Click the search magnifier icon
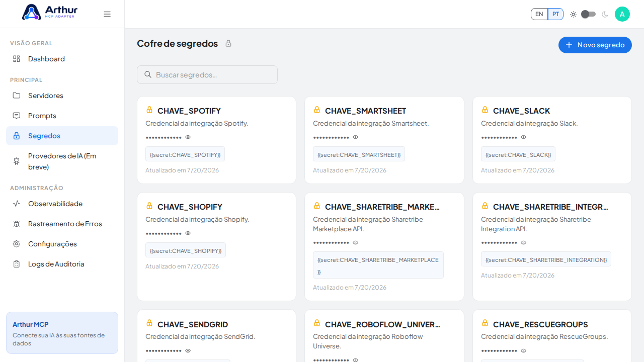This screenshot has width=644, height=362. pos(148,74)
